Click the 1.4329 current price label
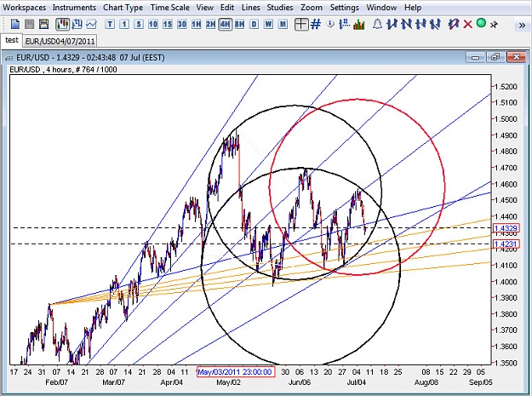Image resolution: width=532 pixels, height=396 pixels. (x=506, y=228)
